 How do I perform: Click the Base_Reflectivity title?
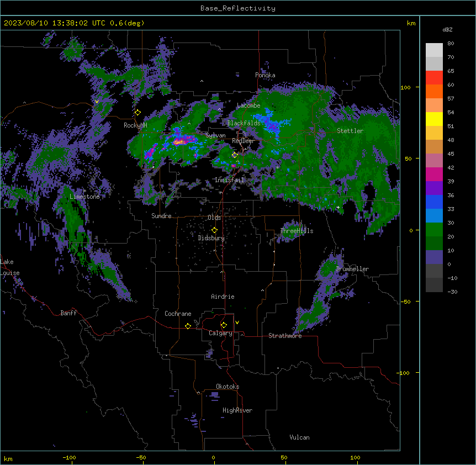tap(238, 8)
